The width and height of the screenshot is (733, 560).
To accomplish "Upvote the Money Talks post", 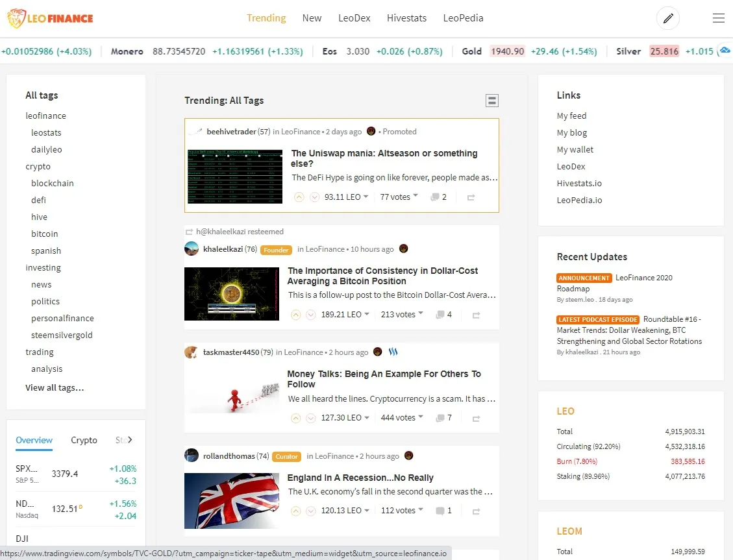I will 295,418.
